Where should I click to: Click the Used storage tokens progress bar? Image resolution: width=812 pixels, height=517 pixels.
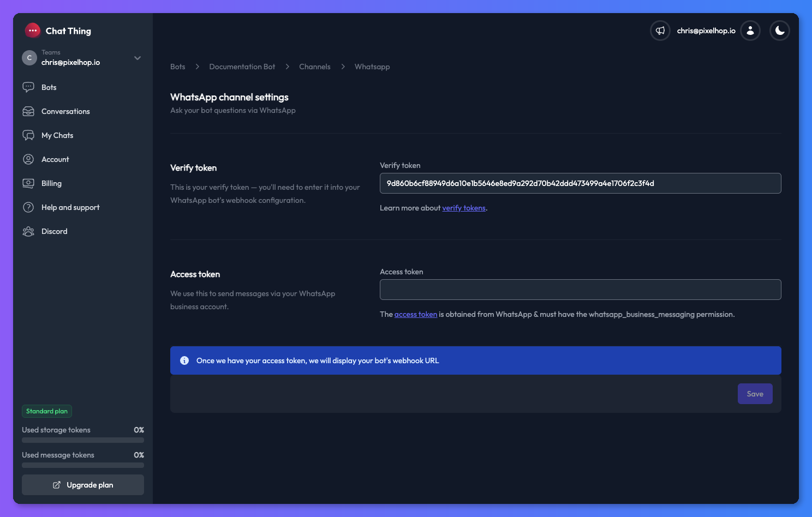(83, 440)
